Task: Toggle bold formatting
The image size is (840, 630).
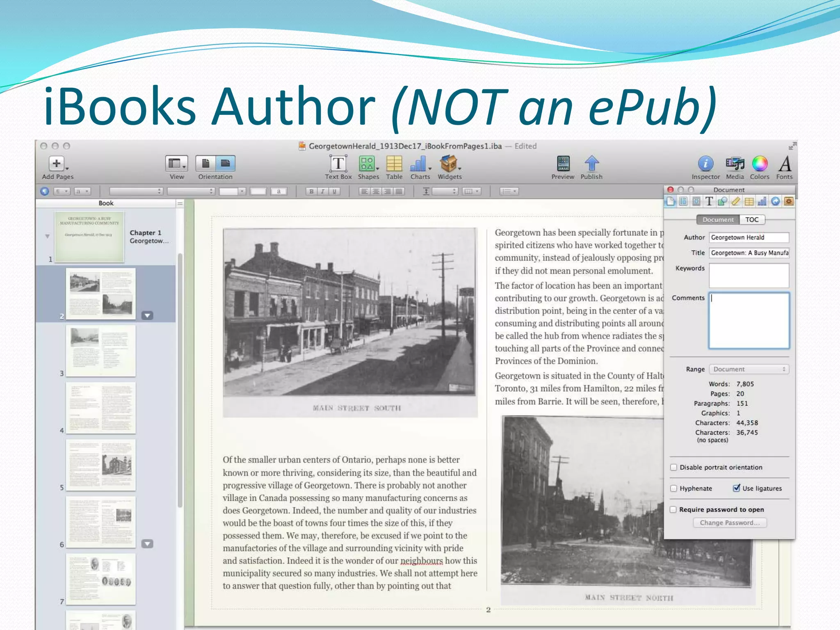Action: 311,191
